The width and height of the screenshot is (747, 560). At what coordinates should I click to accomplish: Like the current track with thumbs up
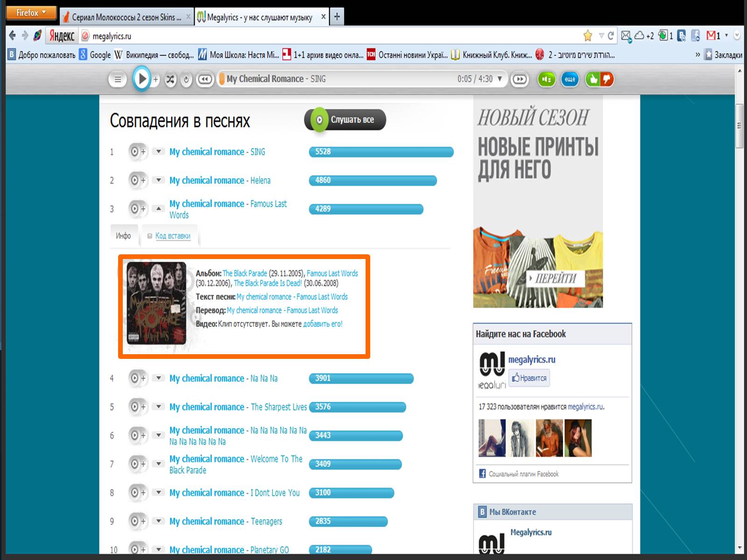pos(593,79)
